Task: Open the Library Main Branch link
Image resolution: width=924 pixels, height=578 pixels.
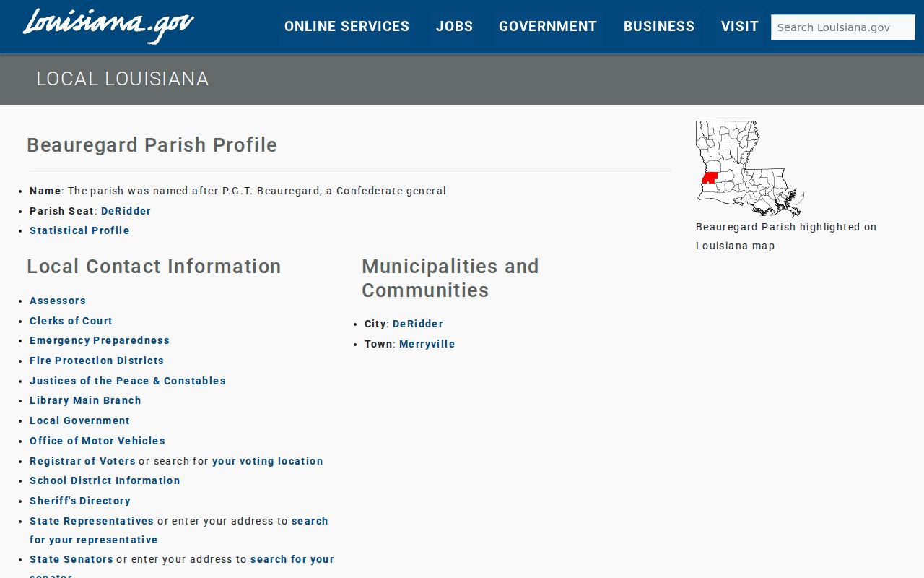Action: coord(85,400)
